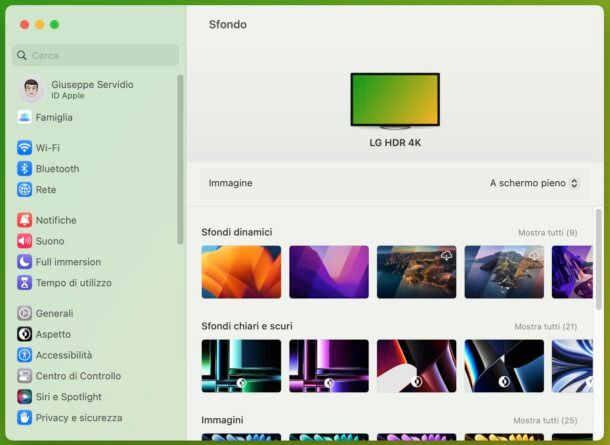Viewport: 610px width, 445px height.
Task: Select the purple Monterey dynamic wallpaper
Action: 329,272
